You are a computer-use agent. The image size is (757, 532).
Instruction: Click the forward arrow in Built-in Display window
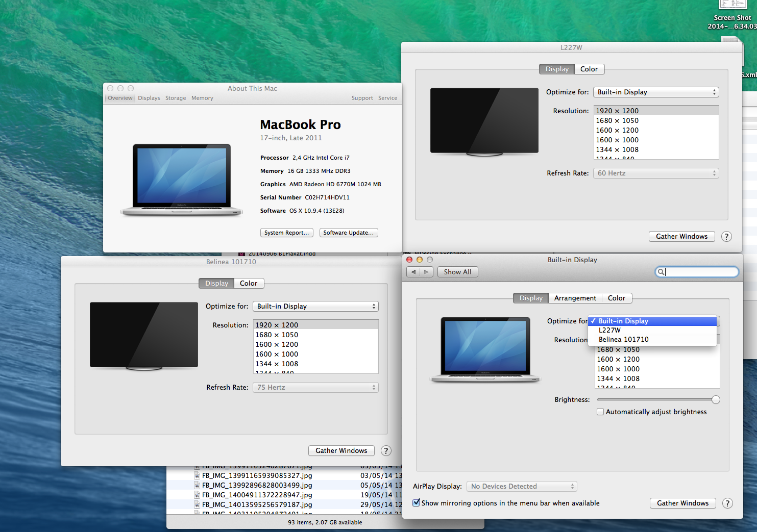tap(427, 272)
